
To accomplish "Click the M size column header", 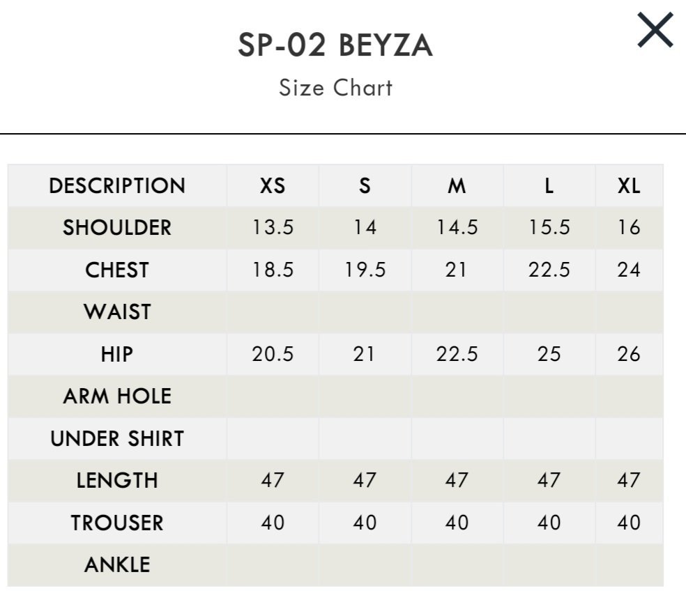I will coord(457,186).
